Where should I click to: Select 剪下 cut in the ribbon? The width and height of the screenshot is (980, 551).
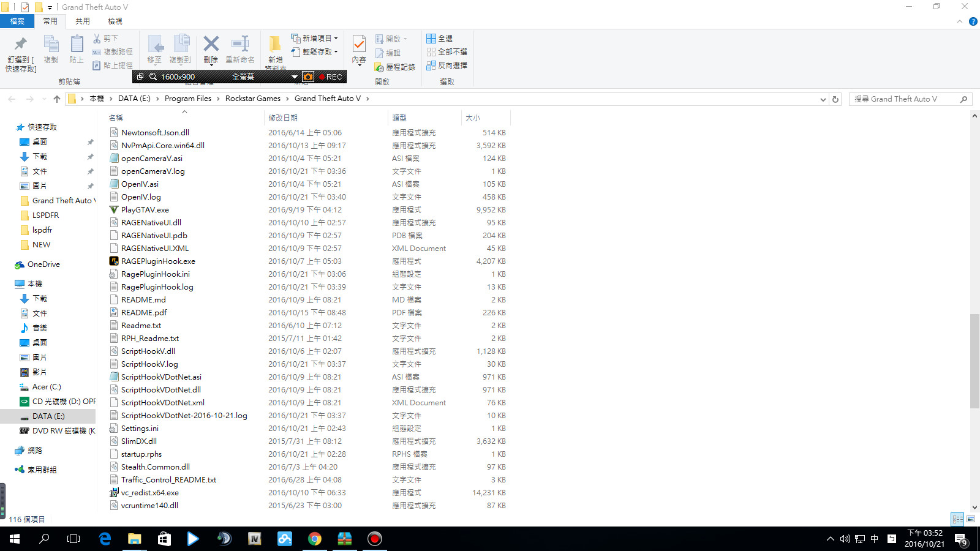tap(105, 38)
